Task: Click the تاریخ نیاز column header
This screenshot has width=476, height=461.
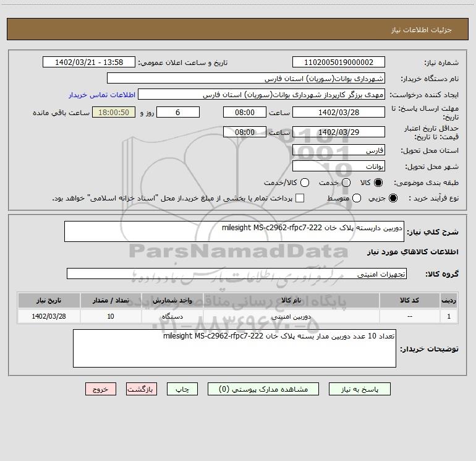Action: coord(49,300)
